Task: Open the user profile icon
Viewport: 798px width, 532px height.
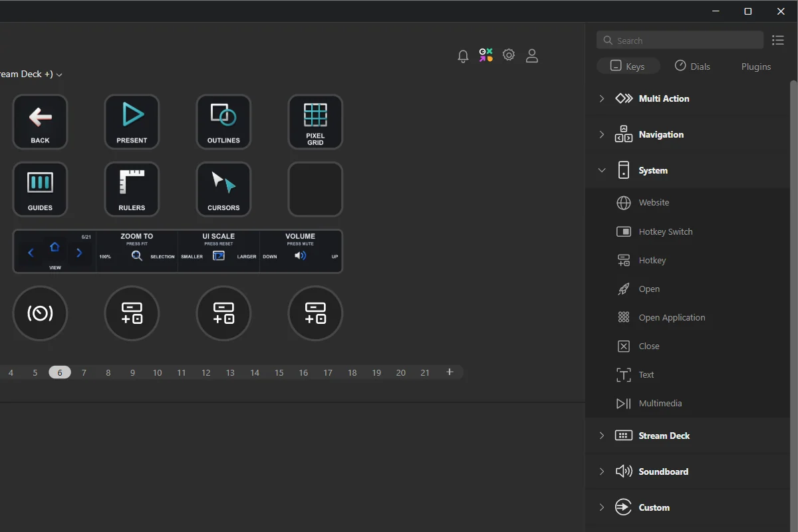Action: (532, 56)
